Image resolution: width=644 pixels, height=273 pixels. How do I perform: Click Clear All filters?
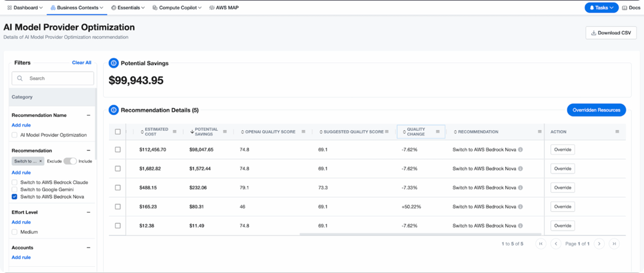(x=82, y=62)
